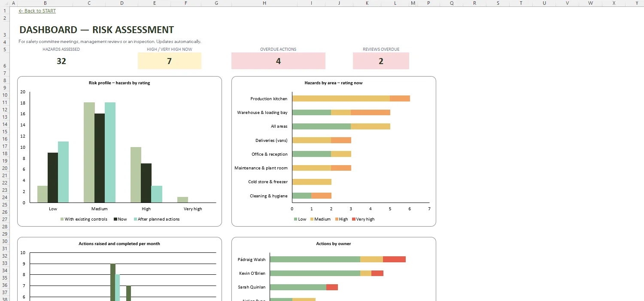Select the OVERDUE ACTIONS label
The width and height of the screenshot is (644, 301).
pos(278,49)
